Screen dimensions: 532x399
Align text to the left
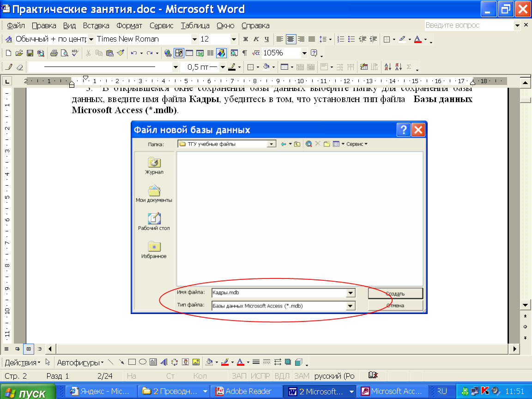click(279, 39)
